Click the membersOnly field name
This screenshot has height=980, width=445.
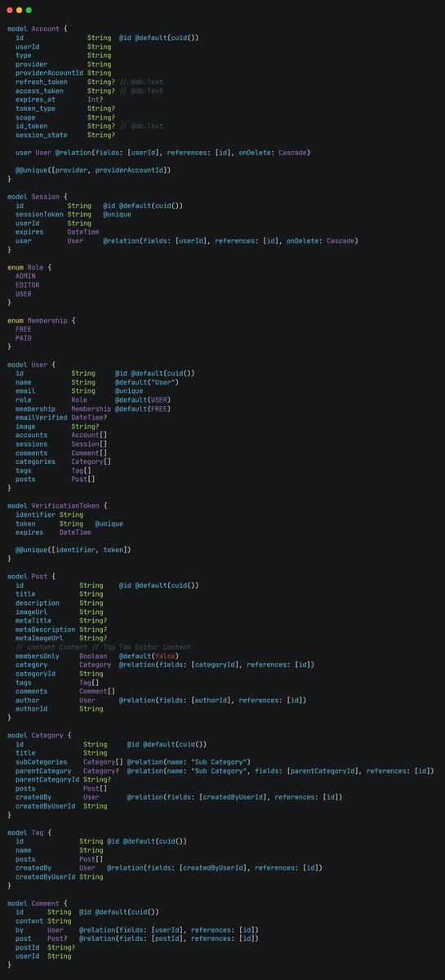point(38,656)
